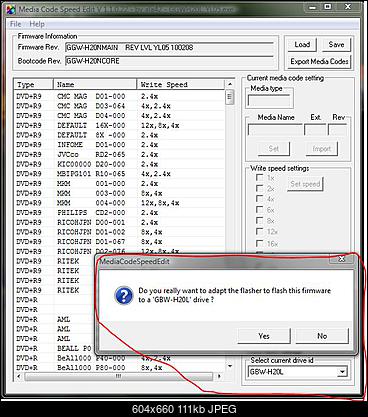Click the Media Code Speed Edit app icon

(x=10, y=9)
